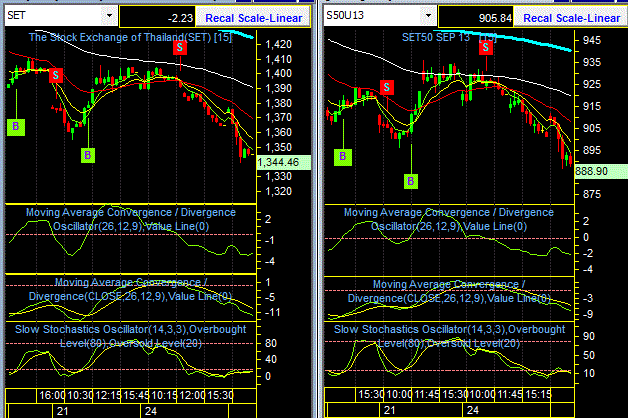Screen dimensions: 628x420
Task: Click the Slow Stochastics title in S50U13 chart
Action: point(449,336)
